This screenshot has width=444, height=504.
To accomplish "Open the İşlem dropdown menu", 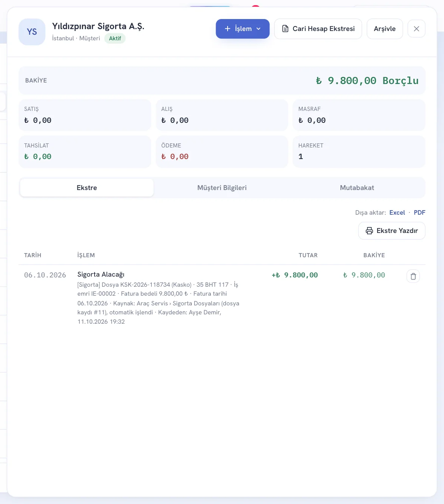I will 243,29.
